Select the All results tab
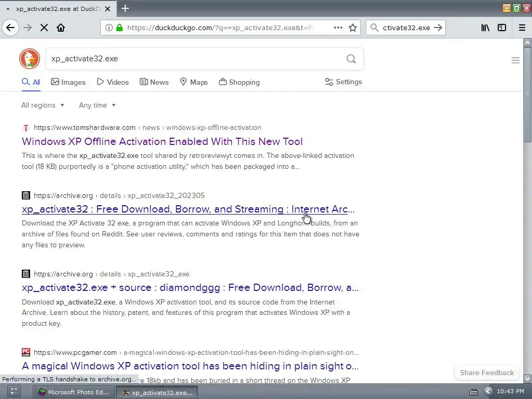 [31, 82]
